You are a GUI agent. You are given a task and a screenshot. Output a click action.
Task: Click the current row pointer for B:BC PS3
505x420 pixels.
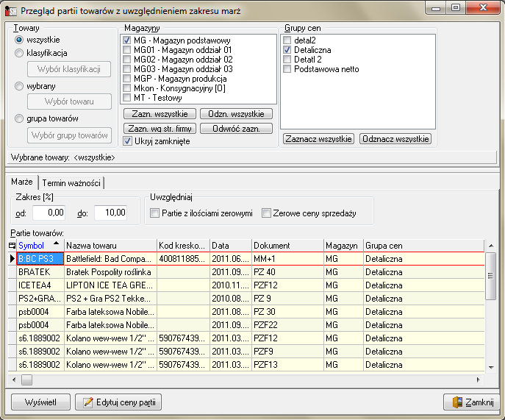tap(12, 258)
